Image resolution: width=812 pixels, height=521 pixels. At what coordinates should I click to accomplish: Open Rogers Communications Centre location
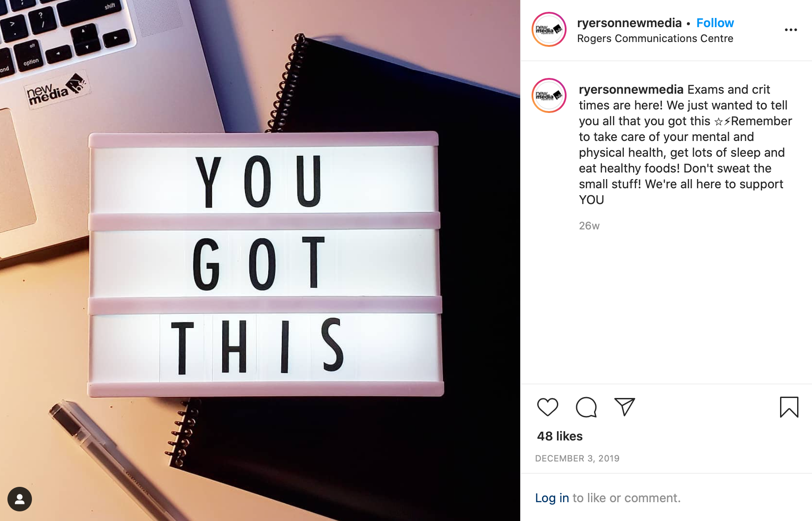point(655,39)
